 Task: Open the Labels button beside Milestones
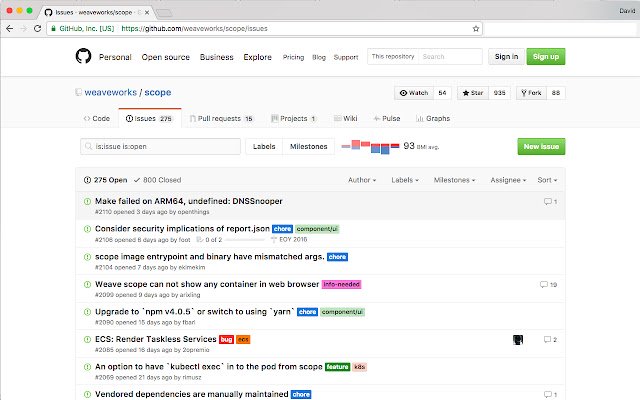[x=264, y=147]
